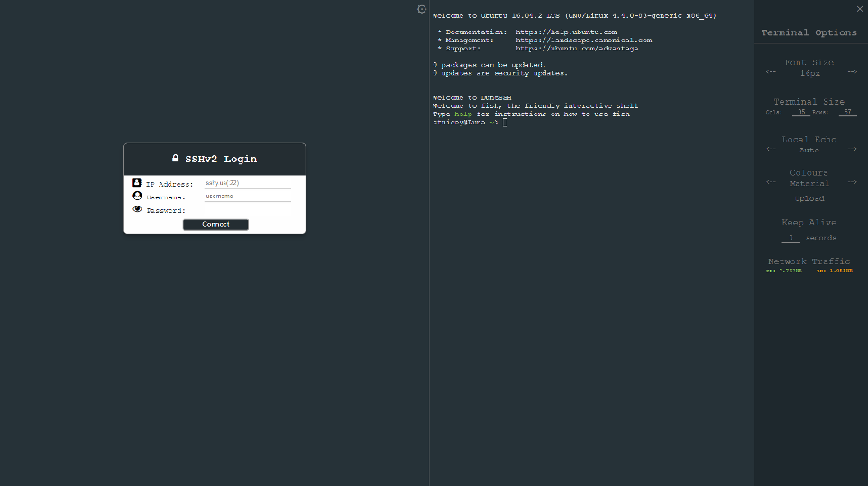Click the Connect button
The height and width of the screenshot is (486, 868).
(x=215, y=225)
